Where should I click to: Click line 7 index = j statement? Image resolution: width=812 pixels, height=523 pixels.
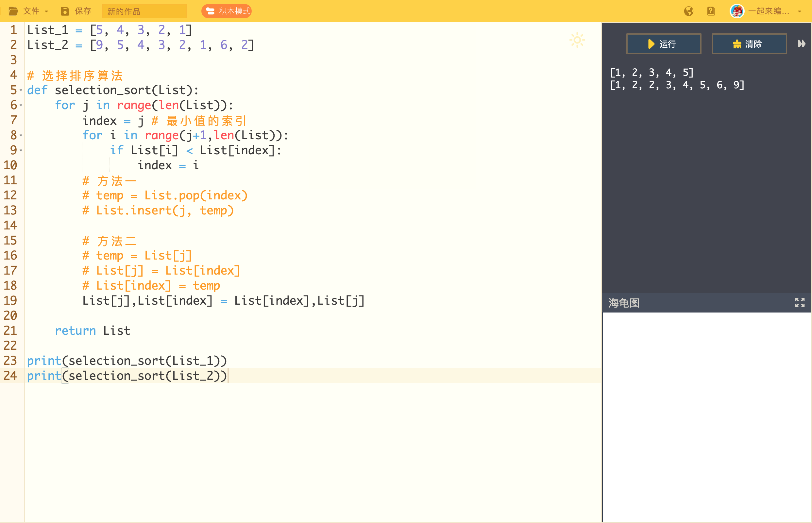pos(113,121)
